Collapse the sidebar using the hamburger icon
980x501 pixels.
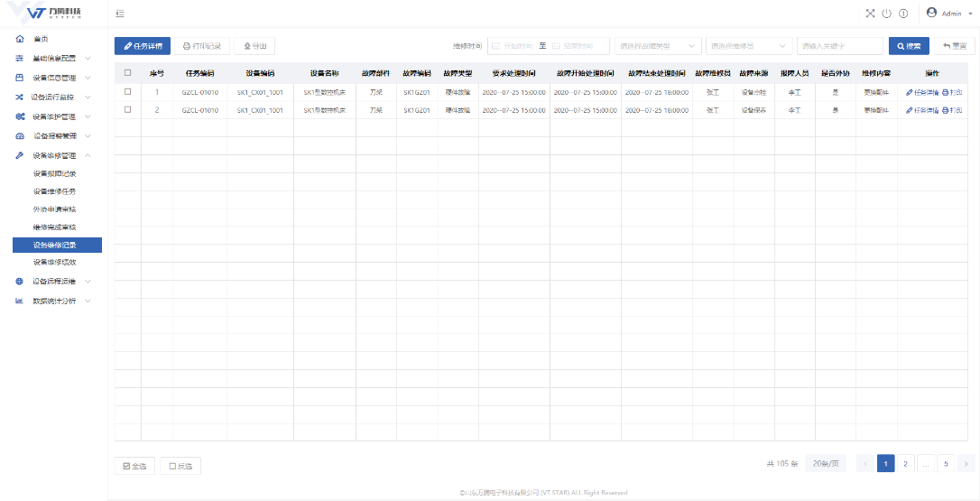pos(120,14)
